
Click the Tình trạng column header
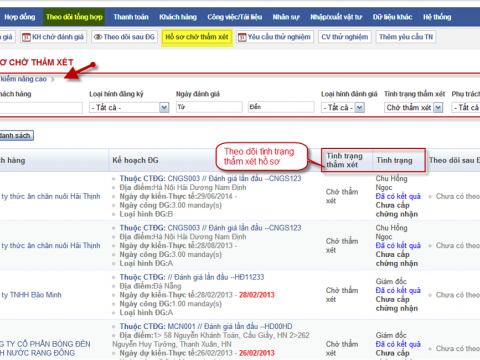pos(394,160)
